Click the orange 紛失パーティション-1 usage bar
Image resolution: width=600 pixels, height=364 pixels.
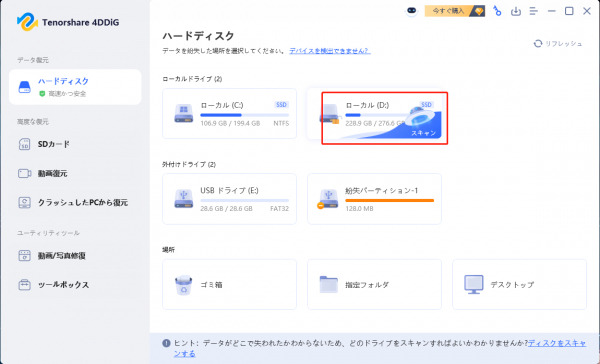(390, 200)
